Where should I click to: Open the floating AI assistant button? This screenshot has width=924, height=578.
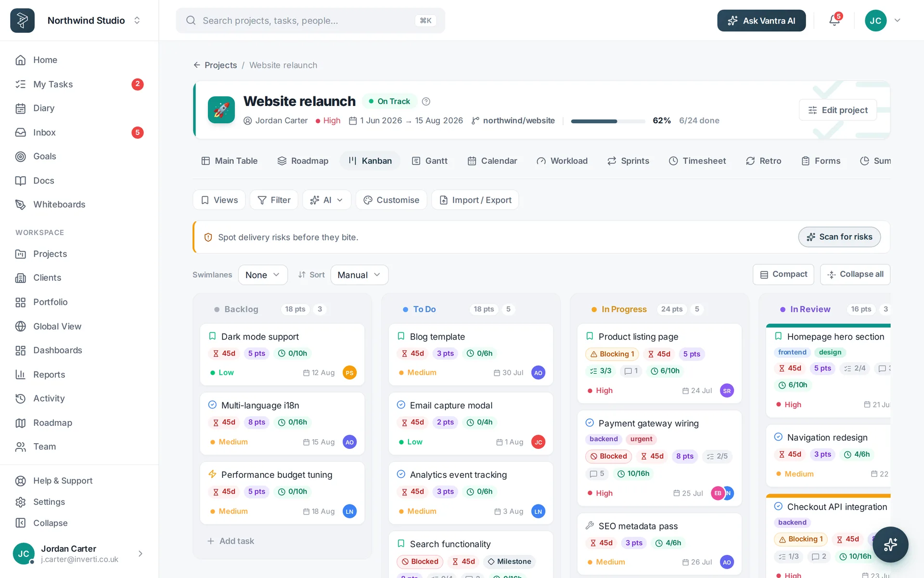(890, 544)
